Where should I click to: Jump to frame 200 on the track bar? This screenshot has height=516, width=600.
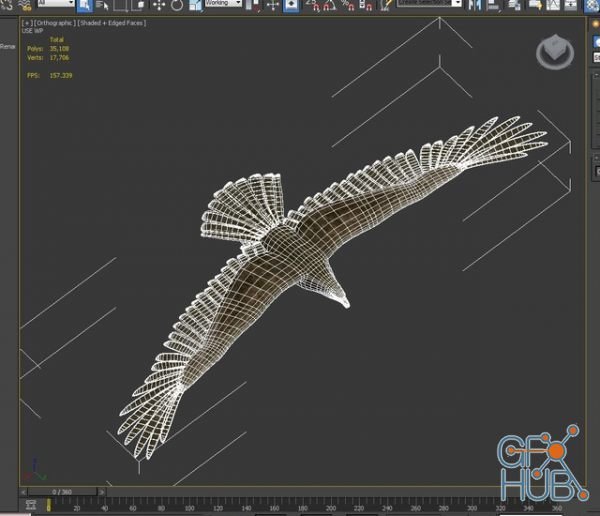click(x=331, y=508)
